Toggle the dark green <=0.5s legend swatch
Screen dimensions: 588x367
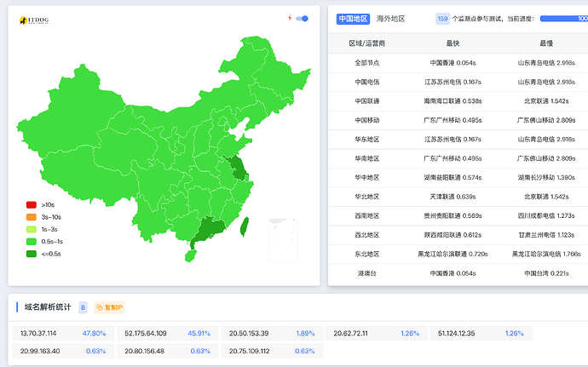(x=32, y=253)
